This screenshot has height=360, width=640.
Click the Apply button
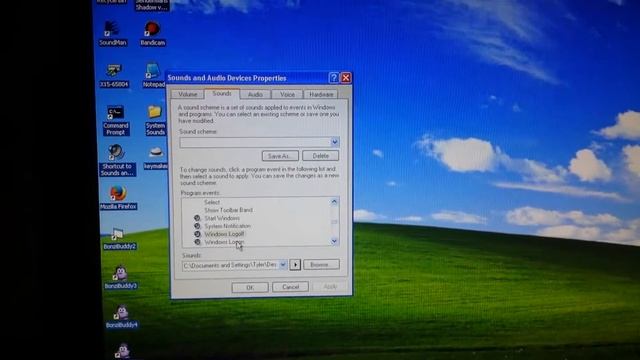(x=330, y=287)
